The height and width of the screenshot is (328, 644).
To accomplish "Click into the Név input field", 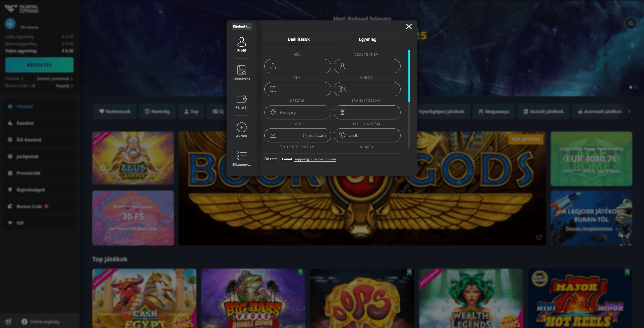I will click(x=298, y=66).
